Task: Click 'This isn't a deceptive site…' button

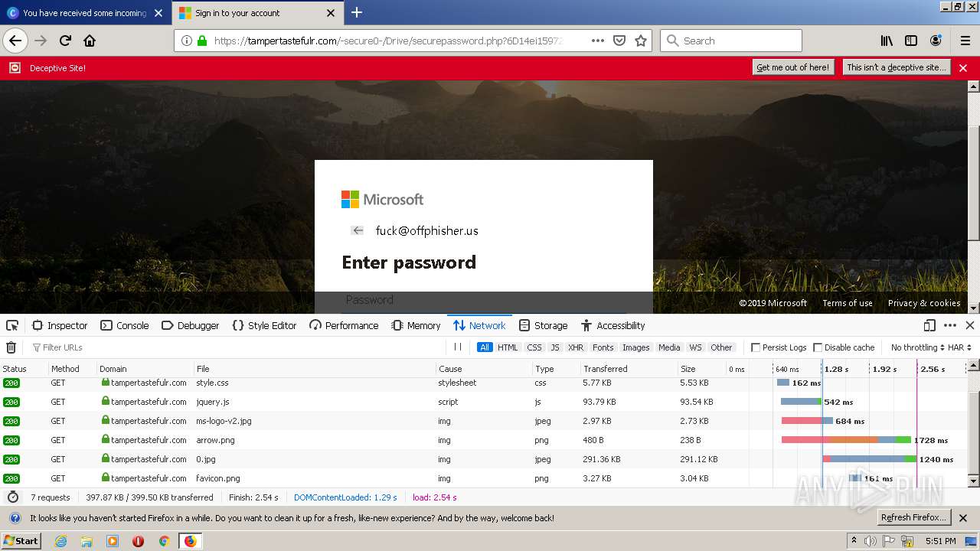Action: pyautogui.click(x=897, y=67)
